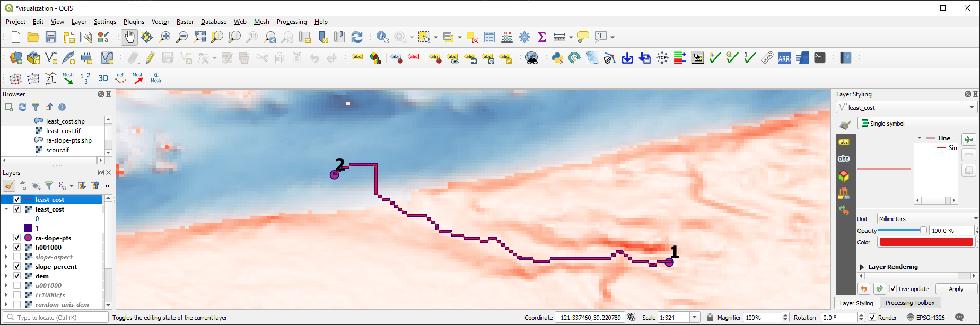Click the XL Mesh toolbar icon
The width and height of the screenshot is (980, 325).
[x=155, y=78]
